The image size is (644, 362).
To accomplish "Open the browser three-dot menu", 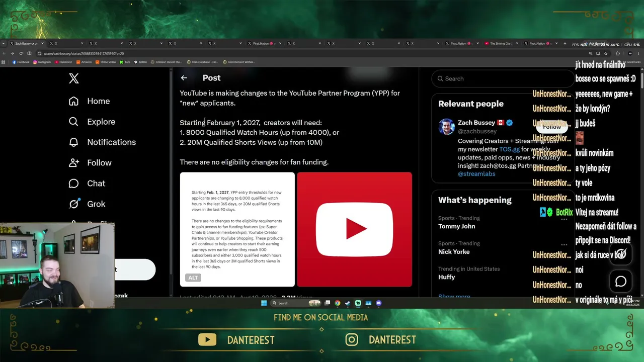I will 639,53.
